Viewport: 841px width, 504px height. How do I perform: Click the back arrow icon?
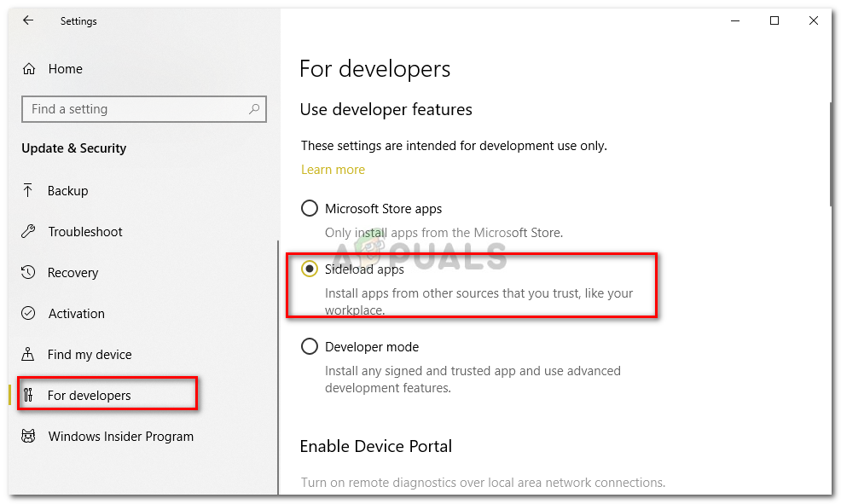point(28,20)
